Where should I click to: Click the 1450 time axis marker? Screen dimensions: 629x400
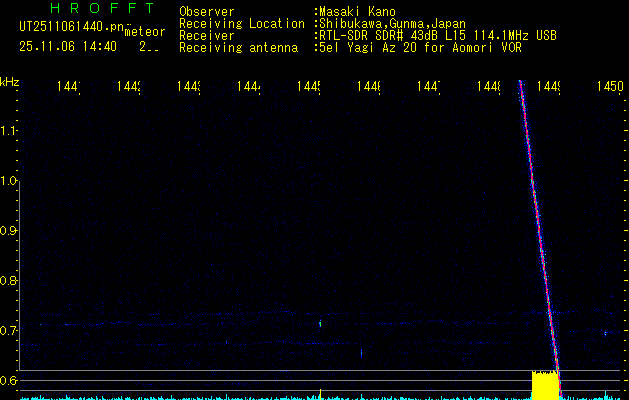point(609,88)
